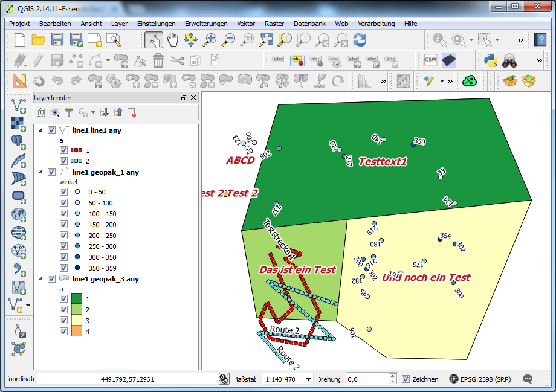Open the Maßstab scale dropdown
Screen dimensions: 556x392
tap(309, 379)
